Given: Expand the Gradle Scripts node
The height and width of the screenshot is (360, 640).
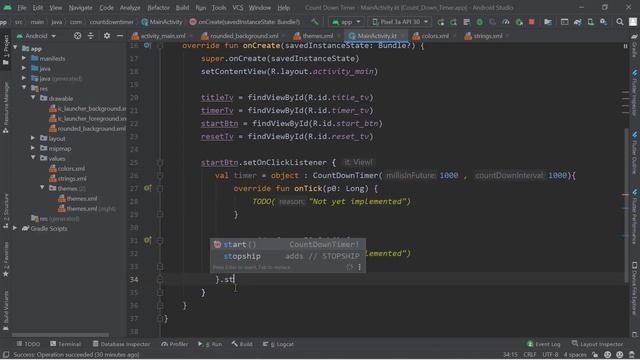Looking at the screenshot, I should pyautogui.click(x=15, y=228).
